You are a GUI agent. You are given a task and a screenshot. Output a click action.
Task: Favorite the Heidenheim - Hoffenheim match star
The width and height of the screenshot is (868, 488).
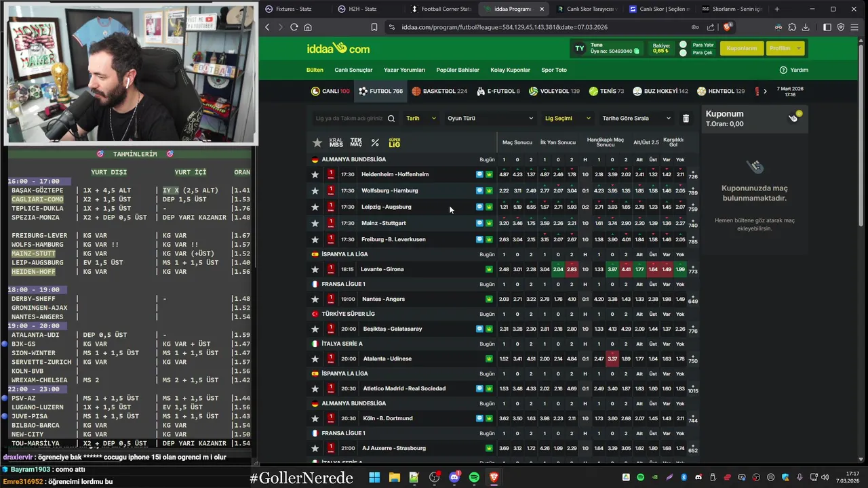(315, 174)
